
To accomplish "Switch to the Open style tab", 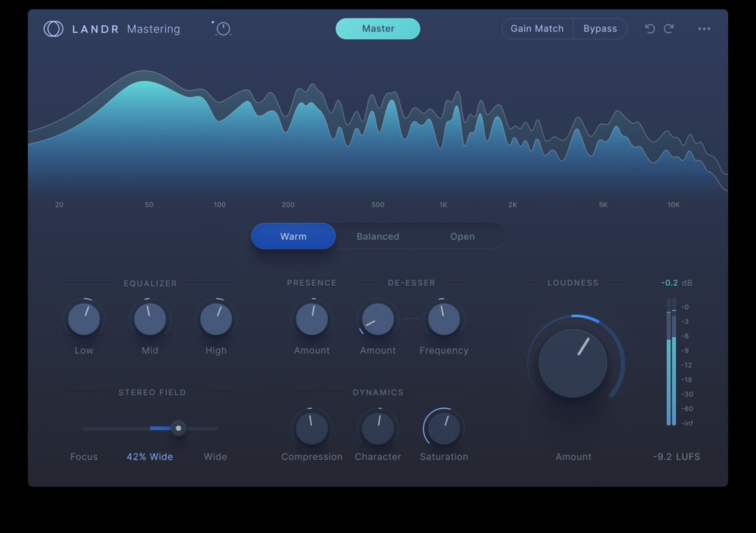I will coord(463,237).
